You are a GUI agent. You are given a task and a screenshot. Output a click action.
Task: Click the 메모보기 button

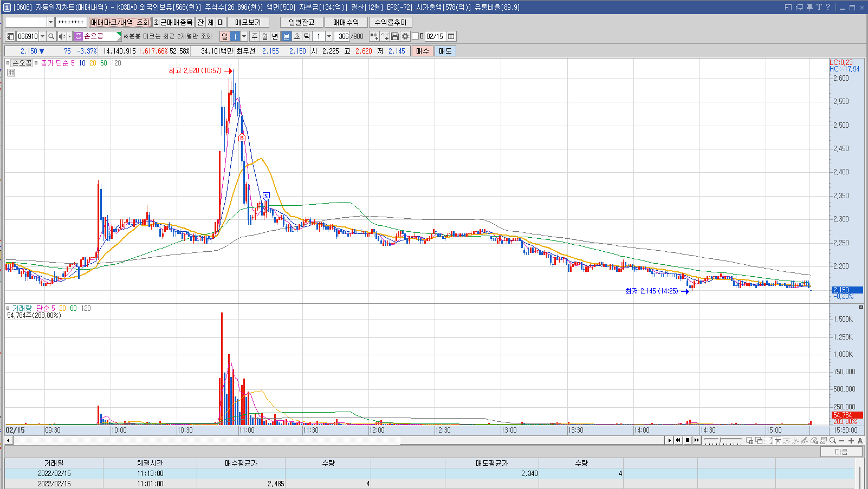(x=248, y=22)
